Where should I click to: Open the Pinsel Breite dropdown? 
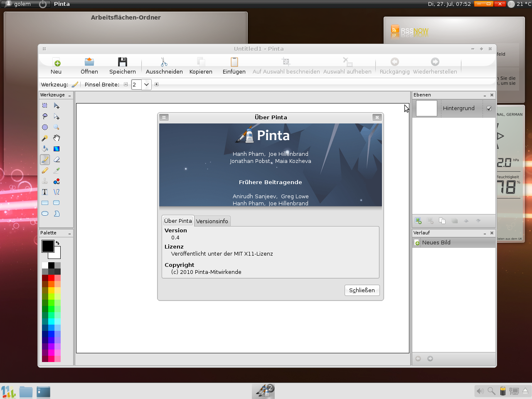click(146, 84)
